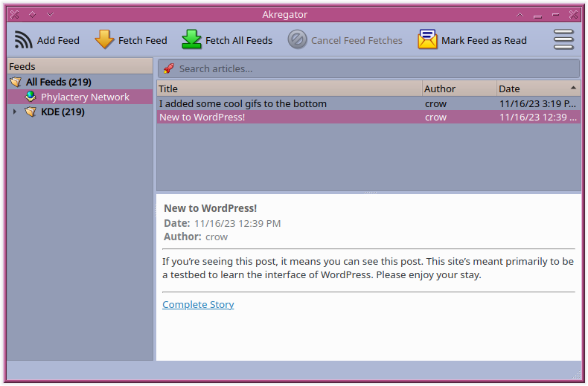
Task: Open the hamburger menu
Action: (563, 39)
